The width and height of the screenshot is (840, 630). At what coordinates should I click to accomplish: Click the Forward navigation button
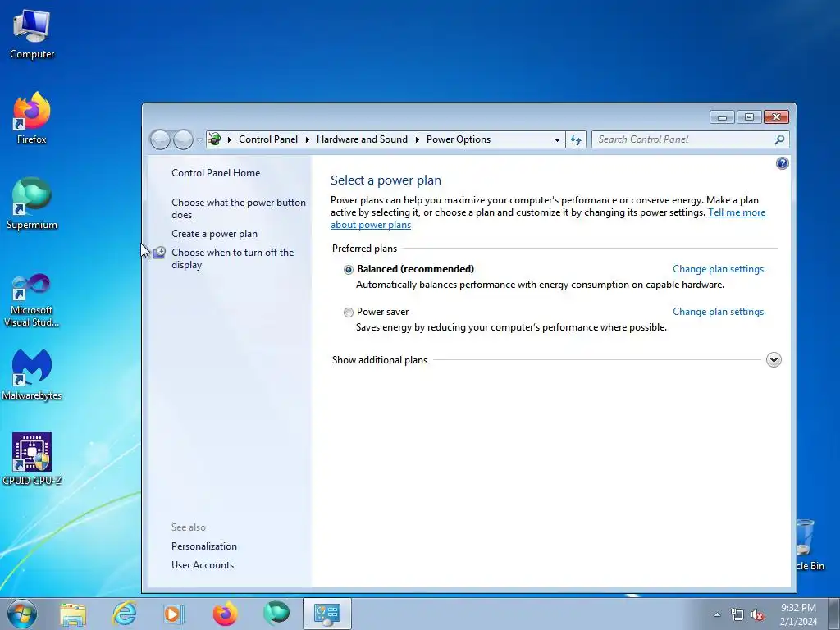(183, 139)
